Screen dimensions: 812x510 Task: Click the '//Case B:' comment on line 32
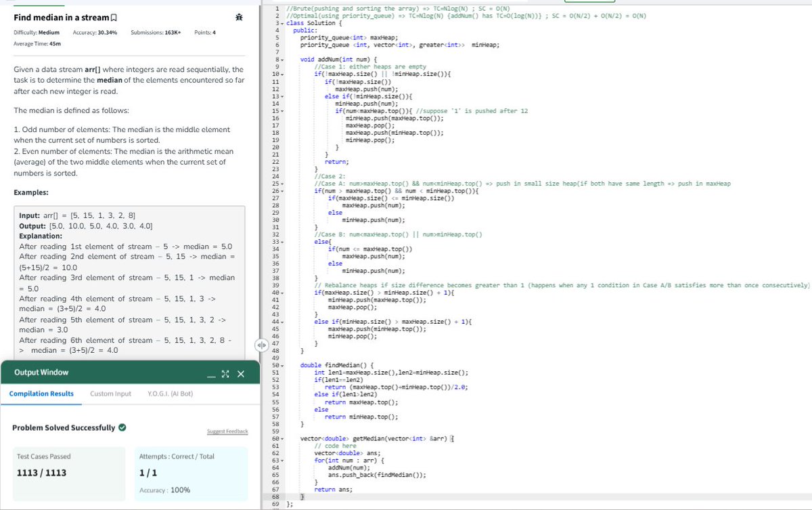398,234
